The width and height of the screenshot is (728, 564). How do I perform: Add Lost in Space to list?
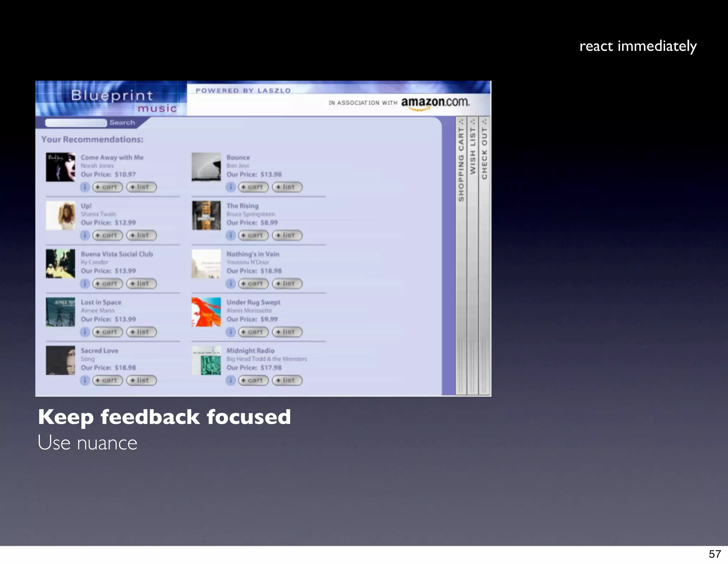pos(141,332)
